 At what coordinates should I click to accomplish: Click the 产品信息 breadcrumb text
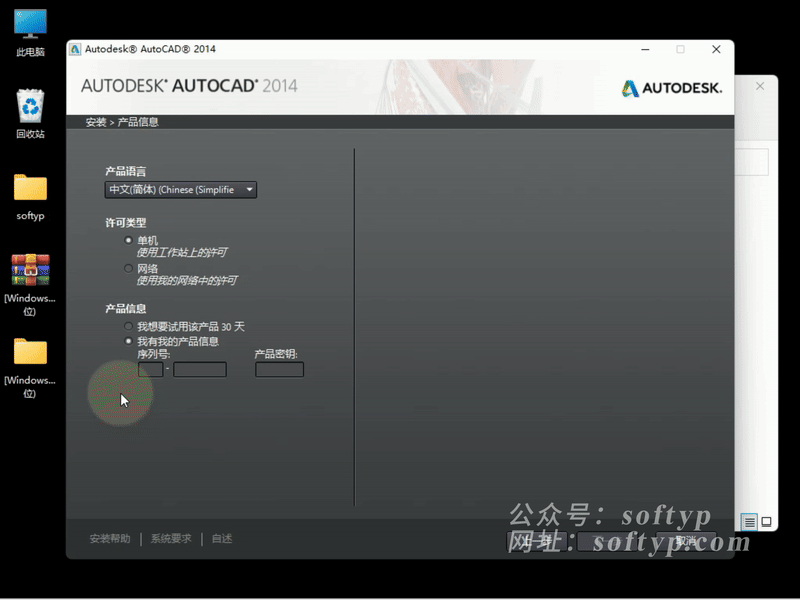tap(138, 122)
